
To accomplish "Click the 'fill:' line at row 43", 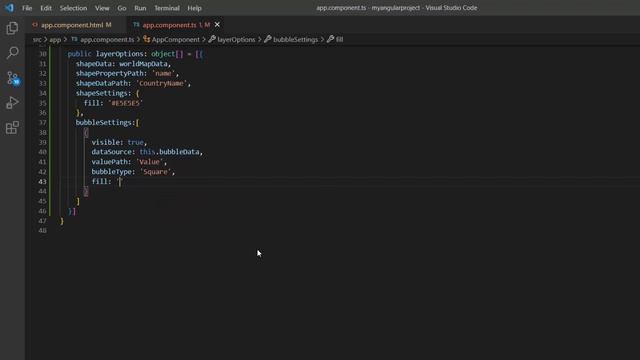I will (107, 182).
